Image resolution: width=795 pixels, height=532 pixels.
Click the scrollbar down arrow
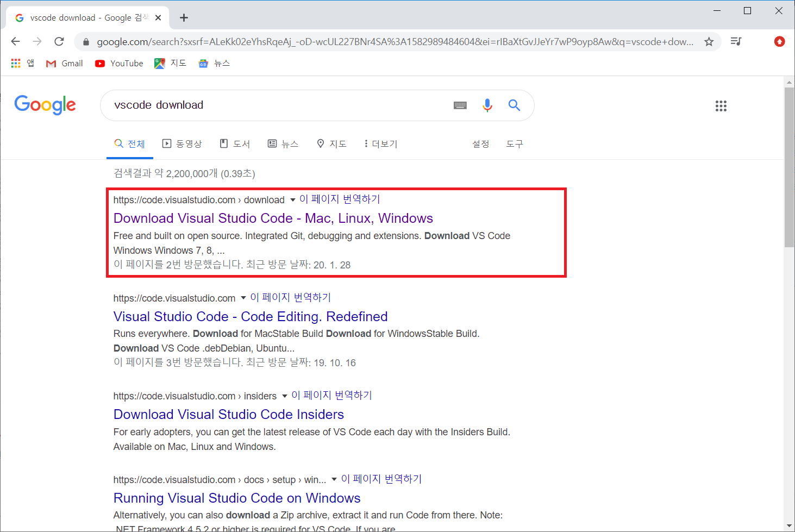click(790, 527)
